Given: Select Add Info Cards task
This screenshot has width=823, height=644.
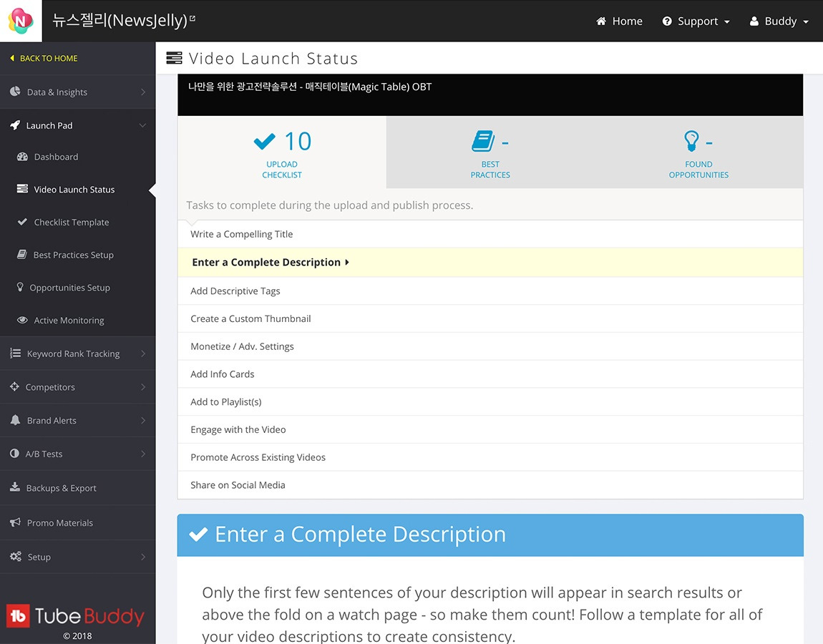Looking at the screenshot, I should [x=490, y=374].
